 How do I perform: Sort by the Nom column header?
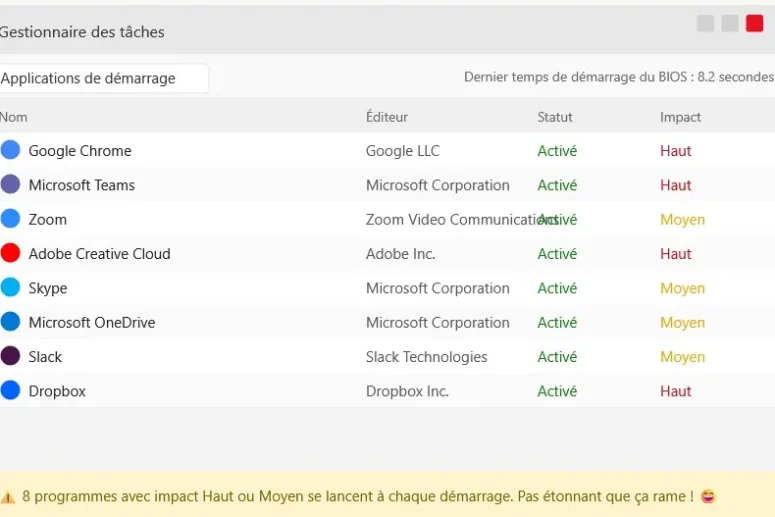tap(13, 117)
